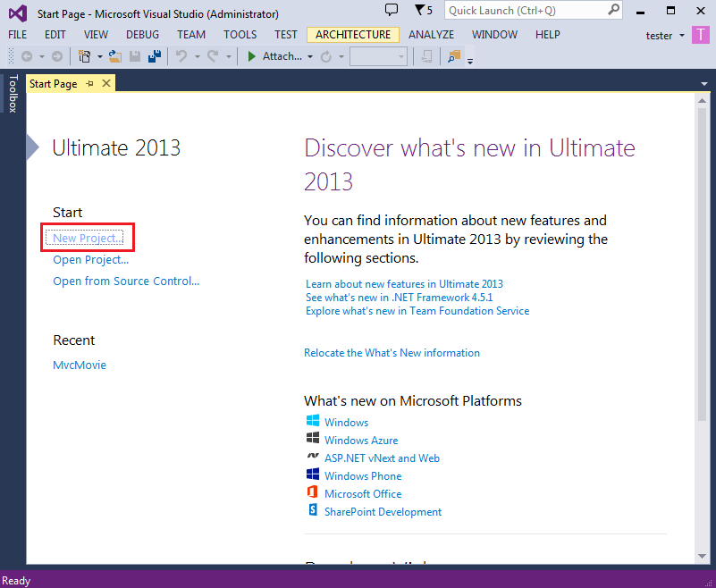Screen dimensions: 716x588
Task: Click the Open File folder icon
Action: pyautogui.click(x=114, y=56)
